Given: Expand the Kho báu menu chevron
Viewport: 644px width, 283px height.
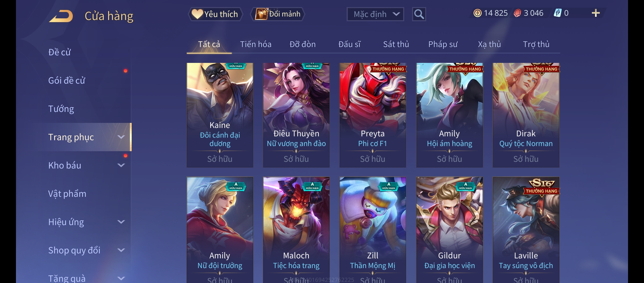Looking at the screenshot, I should [x=121, y=165].
